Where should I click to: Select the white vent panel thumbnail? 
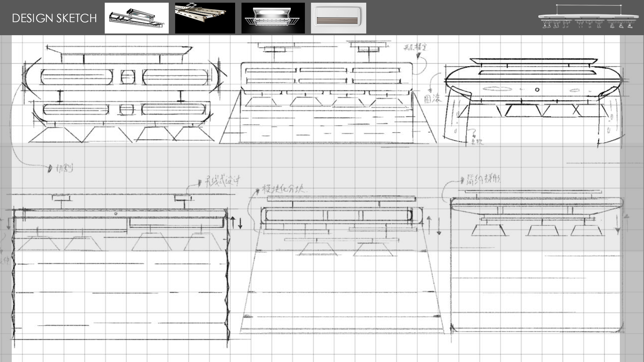(338, 18)
